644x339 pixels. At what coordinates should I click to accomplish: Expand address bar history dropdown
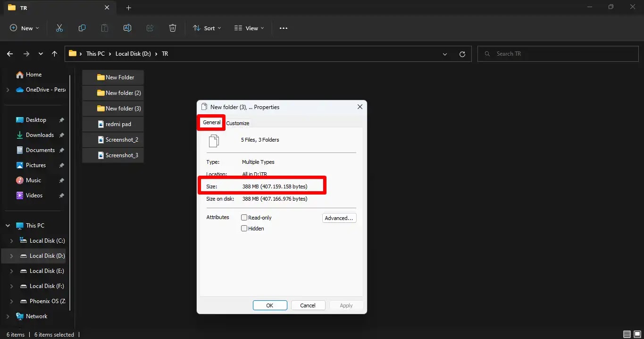click(x=444, y=54)
